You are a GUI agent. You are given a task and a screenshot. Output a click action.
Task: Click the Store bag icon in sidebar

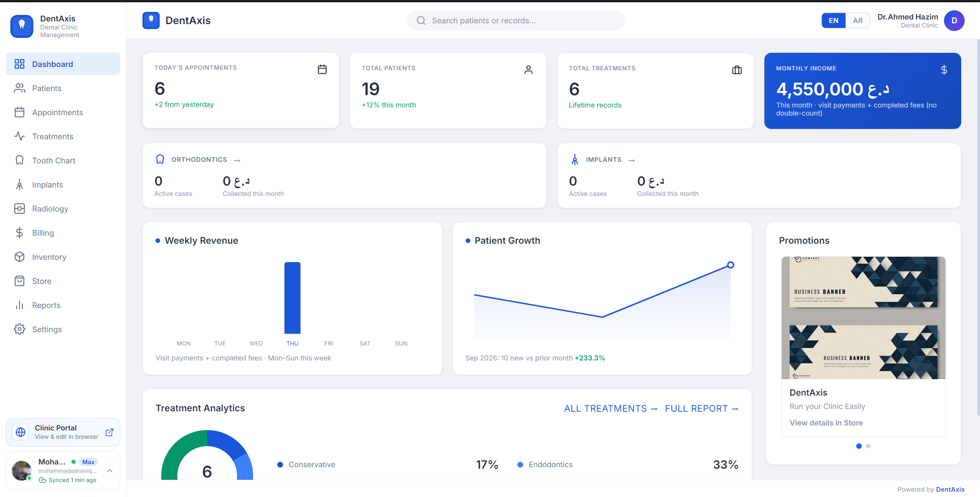coord(20,281)
